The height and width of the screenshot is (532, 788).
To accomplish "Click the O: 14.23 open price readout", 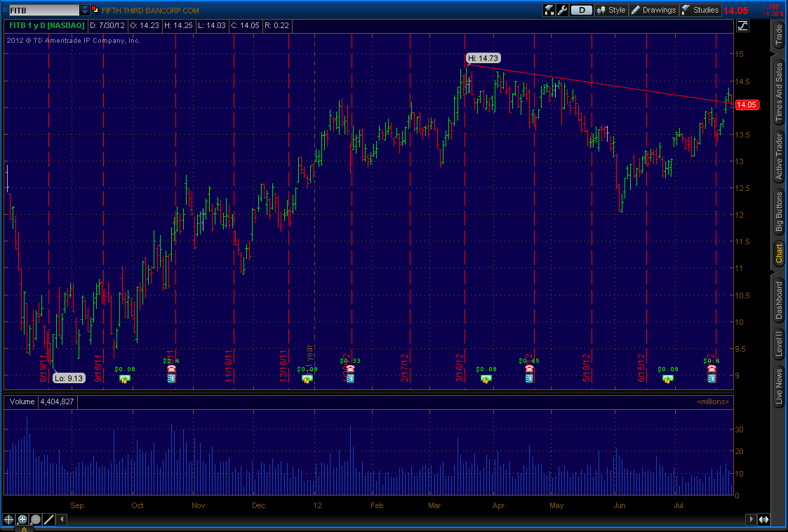I will (145, 25).
